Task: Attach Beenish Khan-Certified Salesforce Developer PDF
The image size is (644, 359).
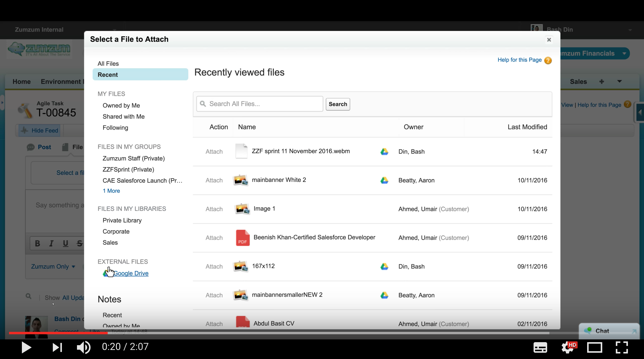Action: (214, 238)
